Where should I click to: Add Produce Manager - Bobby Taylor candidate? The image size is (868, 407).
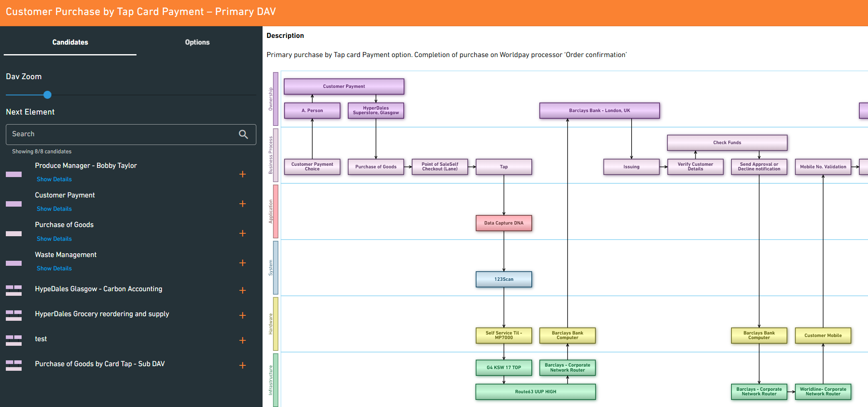point(243,174)
